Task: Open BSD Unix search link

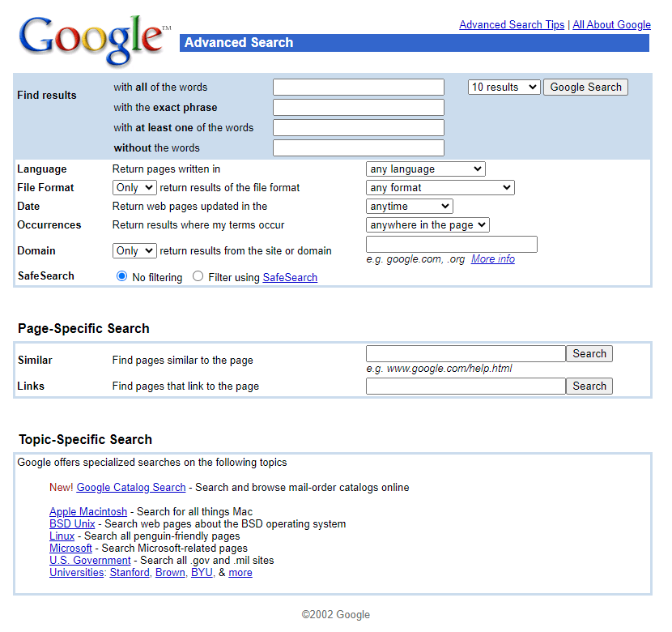Action: (x=72, y=523)
